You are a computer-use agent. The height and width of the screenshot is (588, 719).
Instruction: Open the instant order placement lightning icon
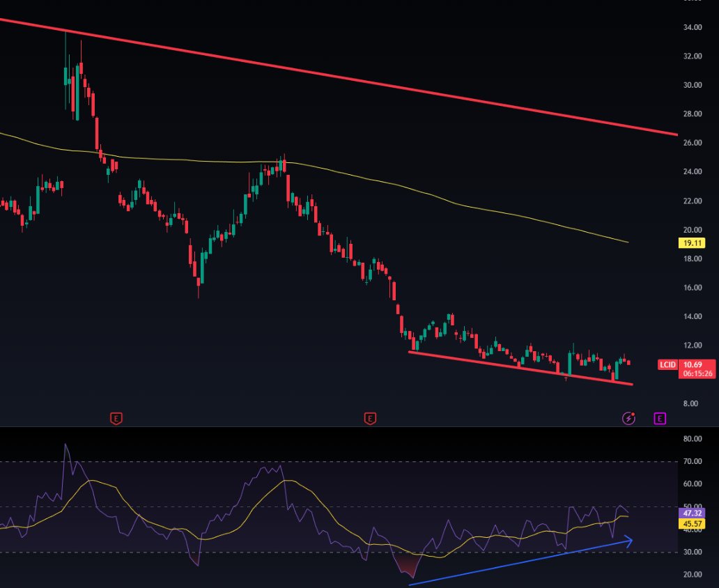(x=628, y=418)
